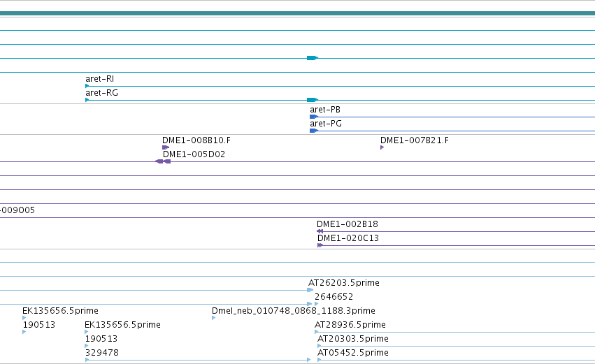Click the 190513 label beside the second EK135656.5prime

pyautogui.click(x=38, y=325)
